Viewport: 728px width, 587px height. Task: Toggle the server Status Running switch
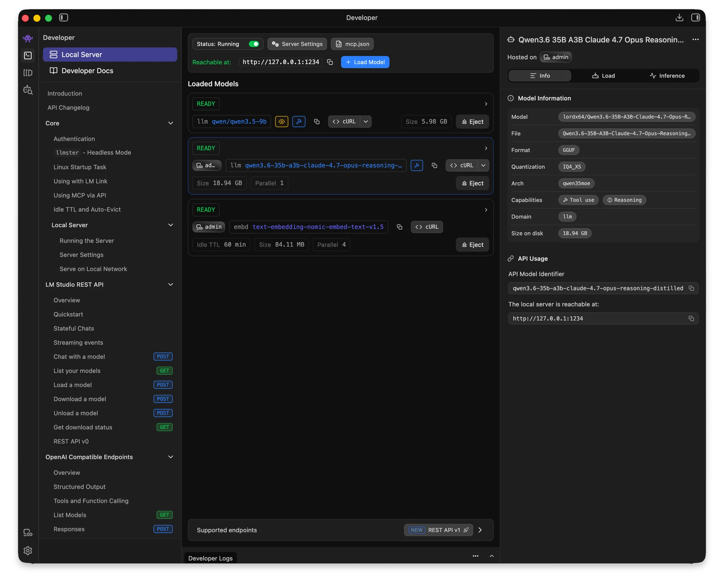[254, 44]
